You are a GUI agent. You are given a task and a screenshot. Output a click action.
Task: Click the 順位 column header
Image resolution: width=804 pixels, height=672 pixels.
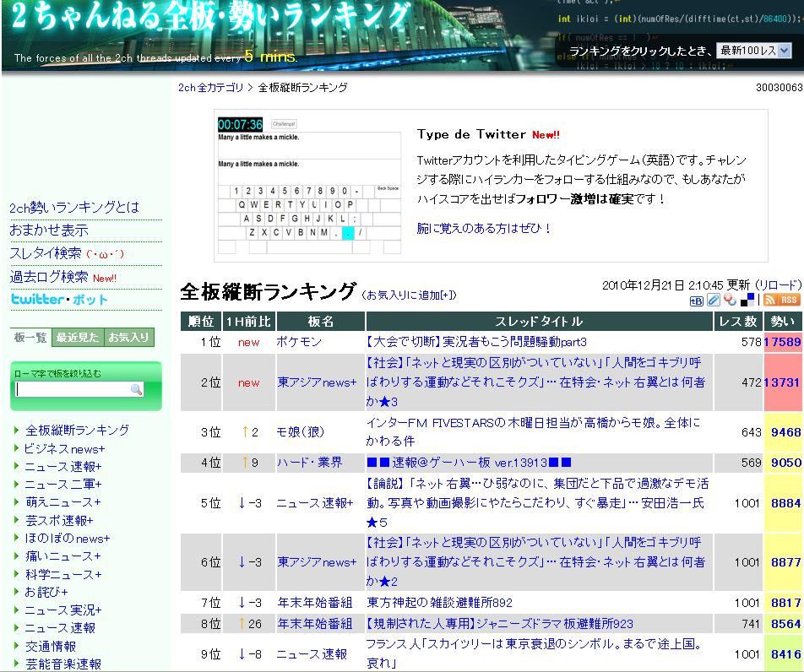coord(201,322)
